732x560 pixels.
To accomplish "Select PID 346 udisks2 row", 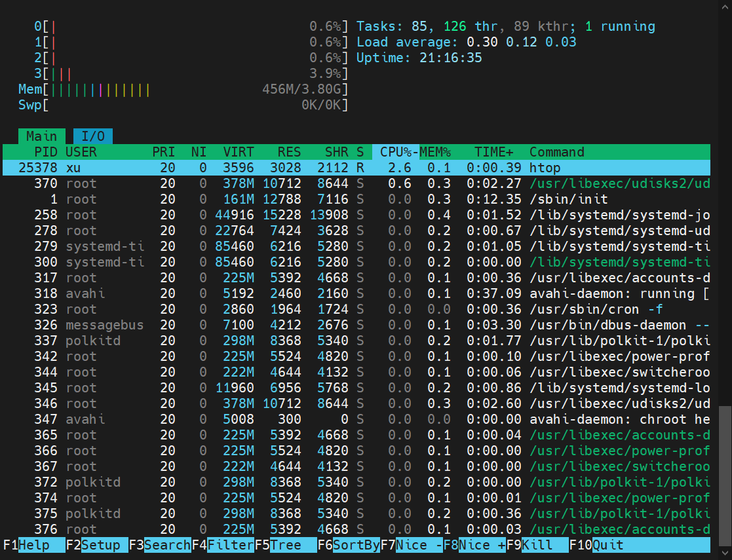I will pyautogui.click(x=356, y=403).
